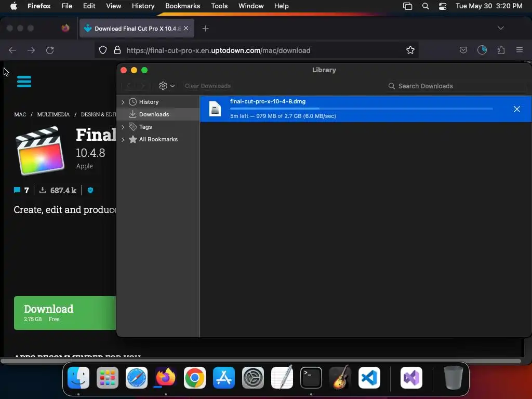Open the History menu in the menu bar
Screen dimensions: 532x399
[x=143, y=6]
